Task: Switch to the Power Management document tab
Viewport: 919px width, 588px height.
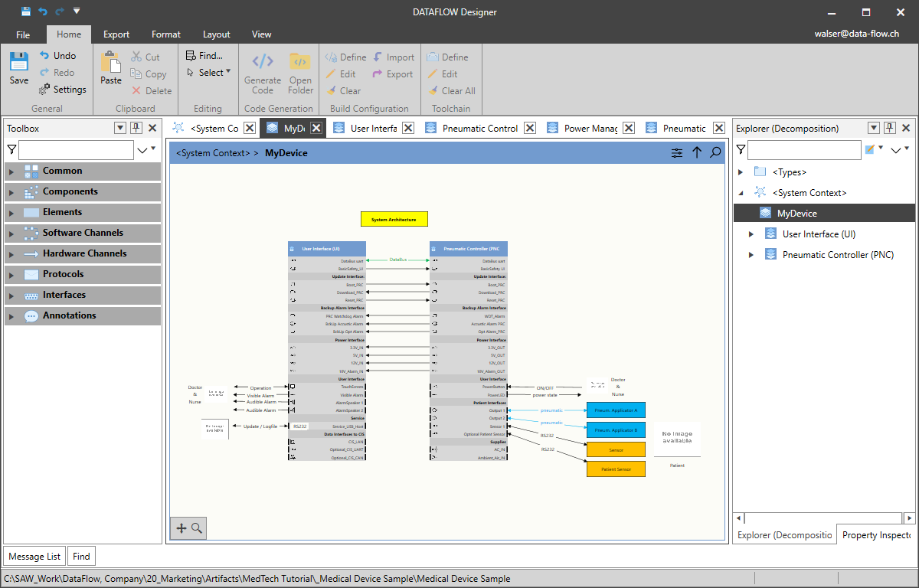Action: [x=590, y=128]
